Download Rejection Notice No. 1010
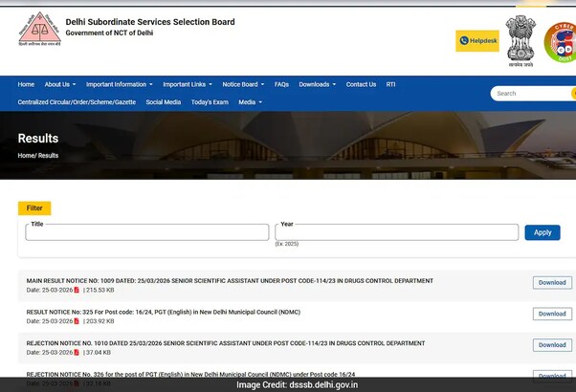 [552, 345]
